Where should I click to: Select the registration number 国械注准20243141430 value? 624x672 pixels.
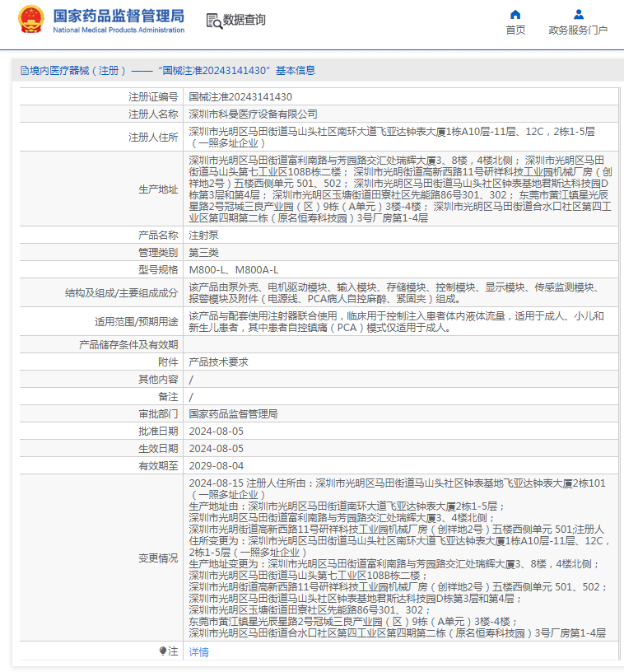click(x=240, y=97)
